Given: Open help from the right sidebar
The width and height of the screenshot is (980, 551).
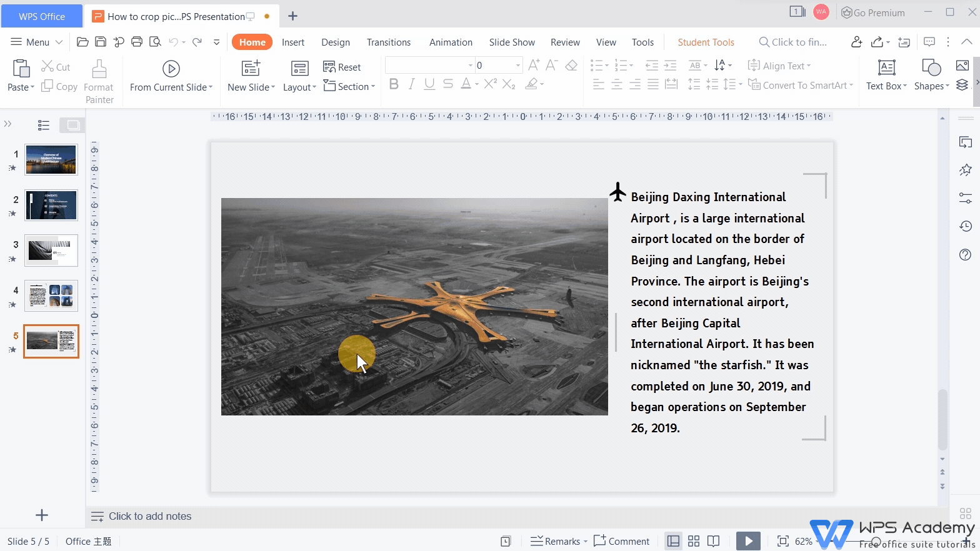Looking at the screenshot, I should 965,254.
